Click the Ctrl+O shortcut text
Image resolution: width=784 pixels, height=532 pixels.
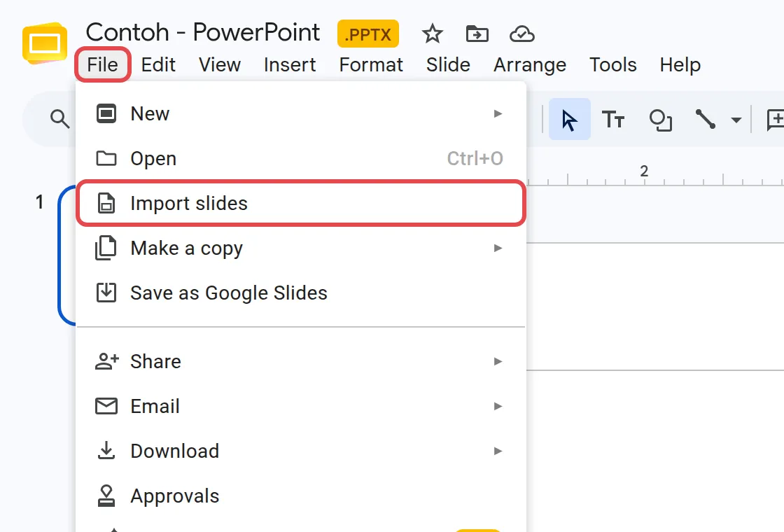(x=475, y=158)
